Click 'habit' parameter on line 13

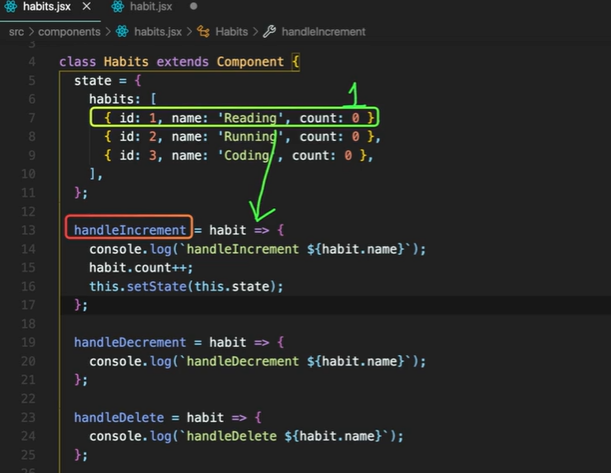tap(228, 230)
